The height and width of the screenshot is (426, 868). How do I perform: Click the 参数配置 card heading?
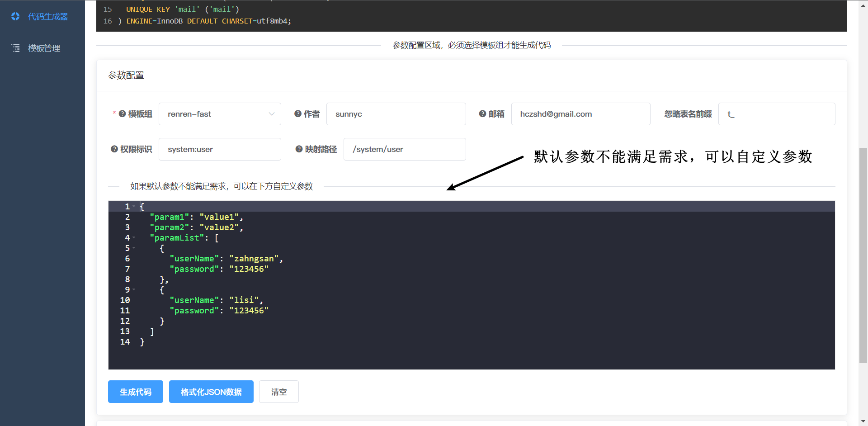(x=126, y=75)
